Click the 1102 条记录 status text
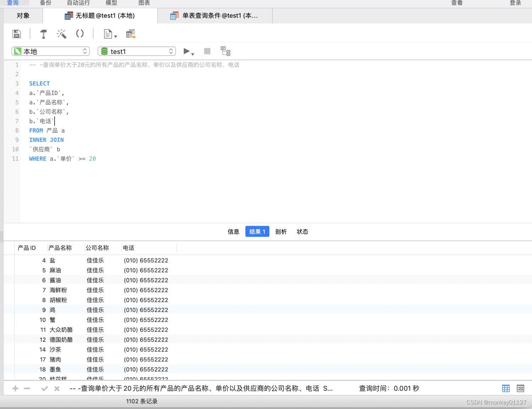 [x=142, y=401]
